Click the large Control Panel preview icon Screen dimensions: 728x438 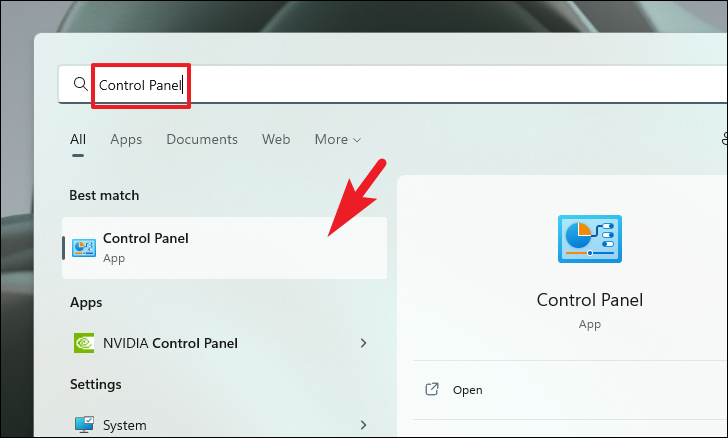[590, 239]
